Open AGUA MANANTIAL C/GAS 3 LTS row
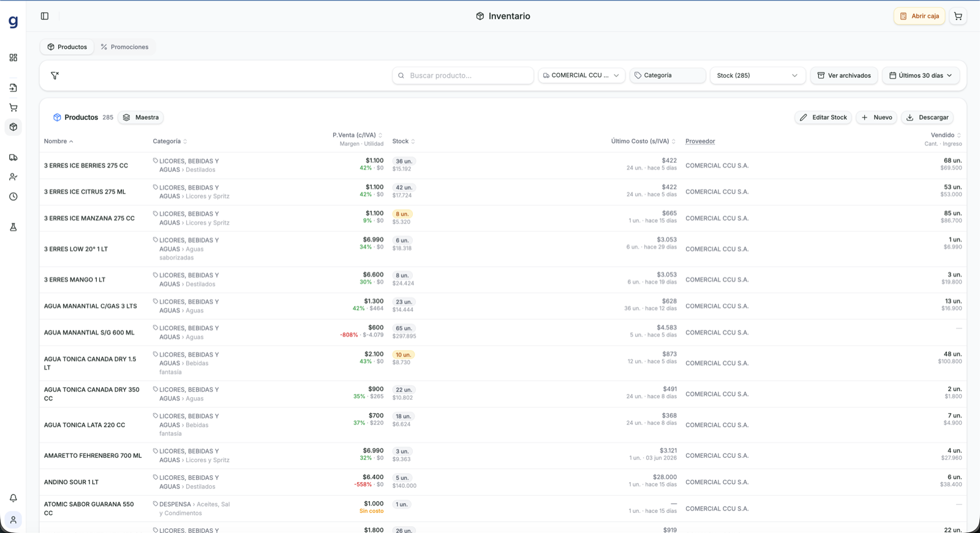The width and height of the screenshot is (980, 533). point(503,306)
